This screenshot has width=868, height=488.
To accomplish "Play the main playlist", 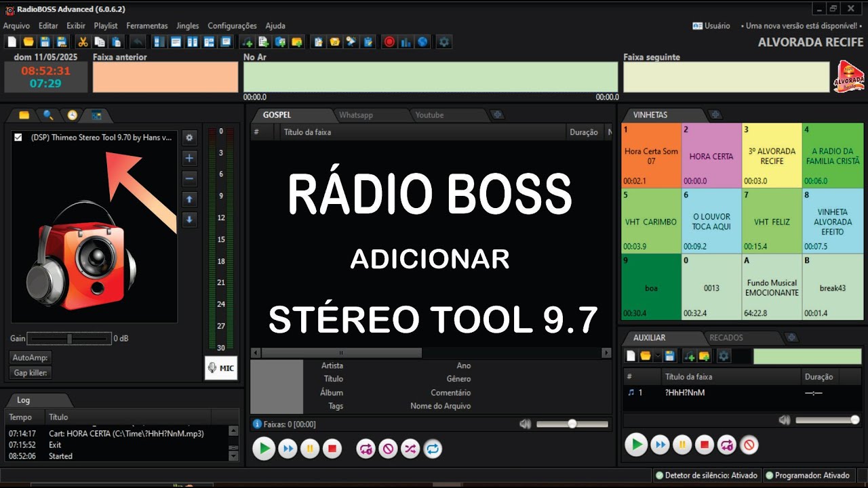I will (x=264, y=449).
